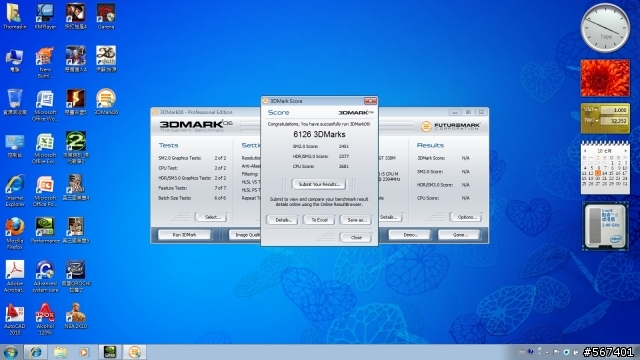Launch the 3DMark06 desktop shortcut
The height and width of the screenshot is (360, 640).
pyautogui.click(x=106, y=102)
